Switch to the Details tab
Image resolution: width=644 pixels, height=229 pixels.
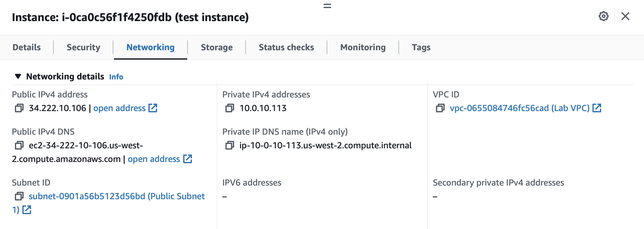26,47
